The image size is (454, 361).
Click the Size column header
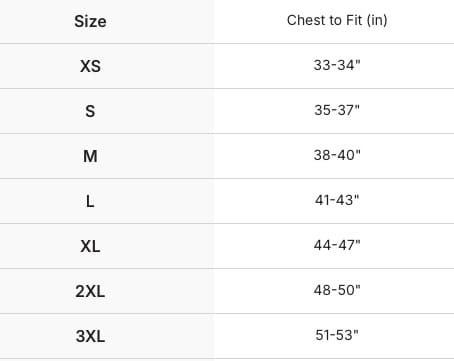coord(90,21)
